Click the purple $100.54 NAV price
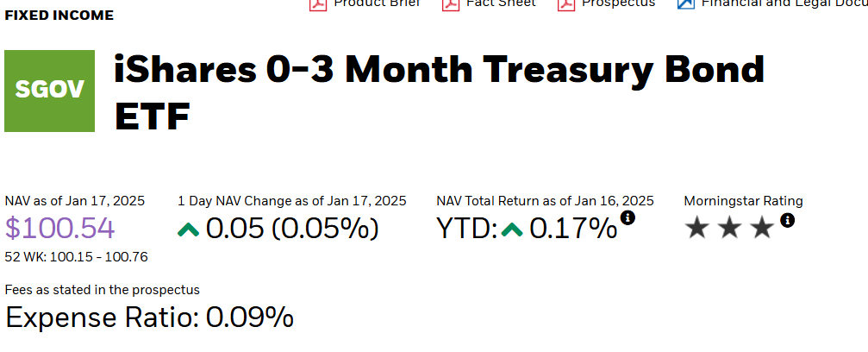 59,229
